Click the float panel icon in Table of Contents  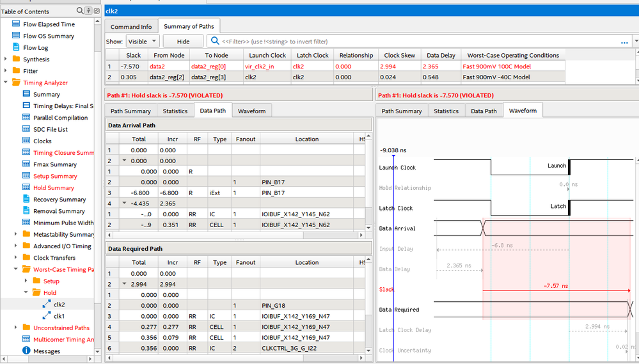(96, 11)
